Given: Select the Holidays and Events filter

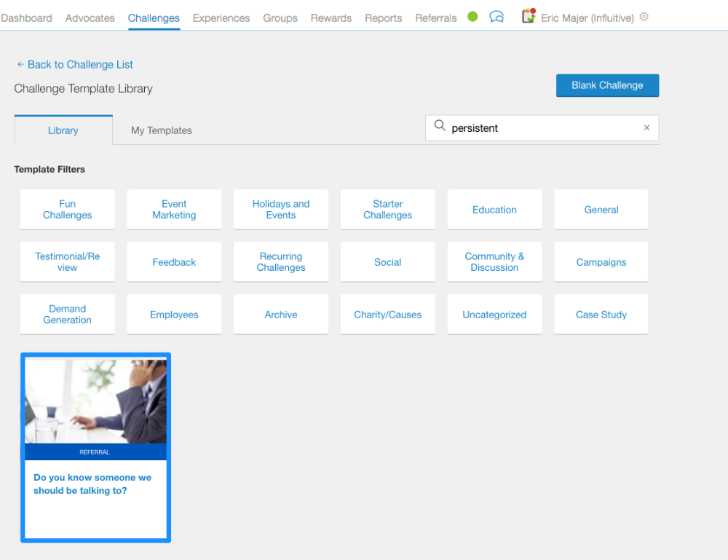Looking at the screenshot, I should coord(281,210).
